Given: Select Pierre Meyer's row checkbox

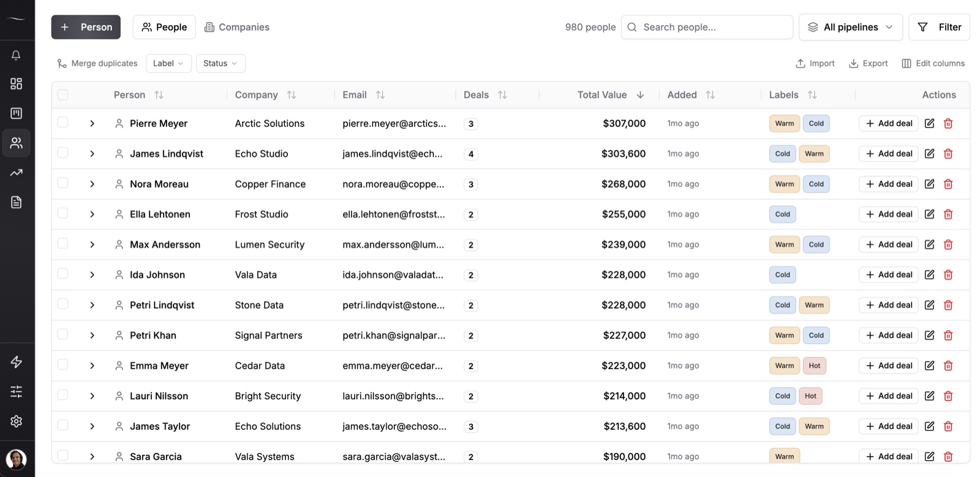Looking at the screenshot, I should point(62,122).
